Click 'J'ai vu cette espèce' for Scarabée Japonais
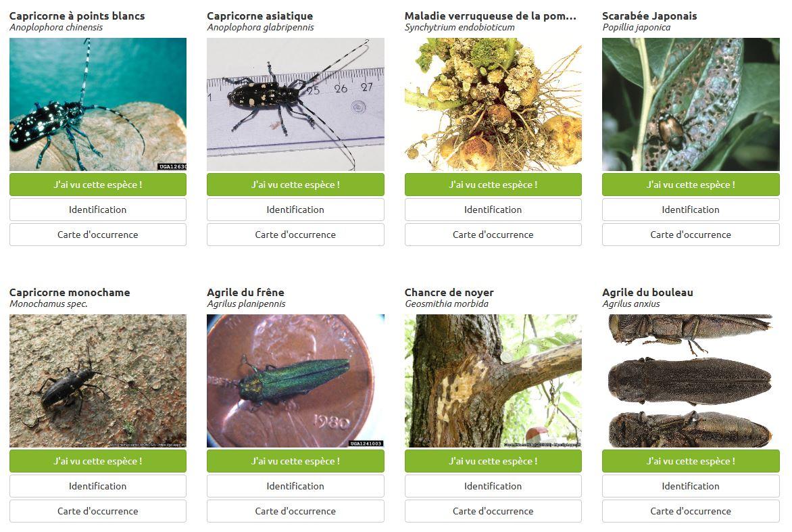Screen dimensions: 792x532 [691, 185]
